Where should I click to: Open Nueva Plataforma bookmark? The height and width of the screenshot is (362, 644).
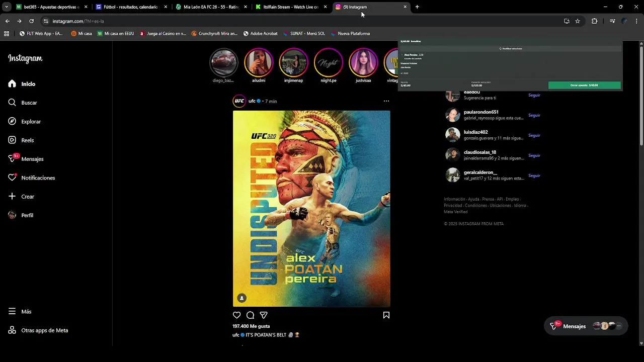350,34
